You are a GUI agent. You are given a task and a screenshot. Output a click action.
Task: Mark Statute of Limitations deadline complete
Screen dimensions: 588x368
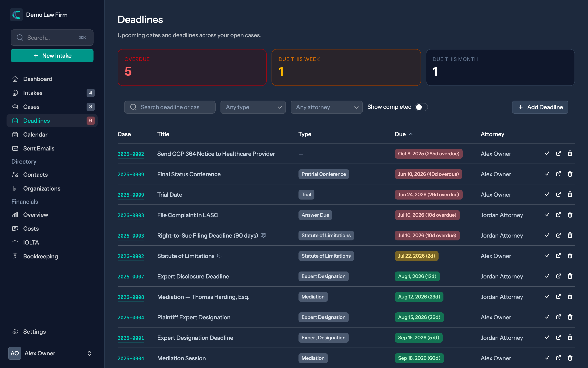pyautogui.click(x=547, y=256)
